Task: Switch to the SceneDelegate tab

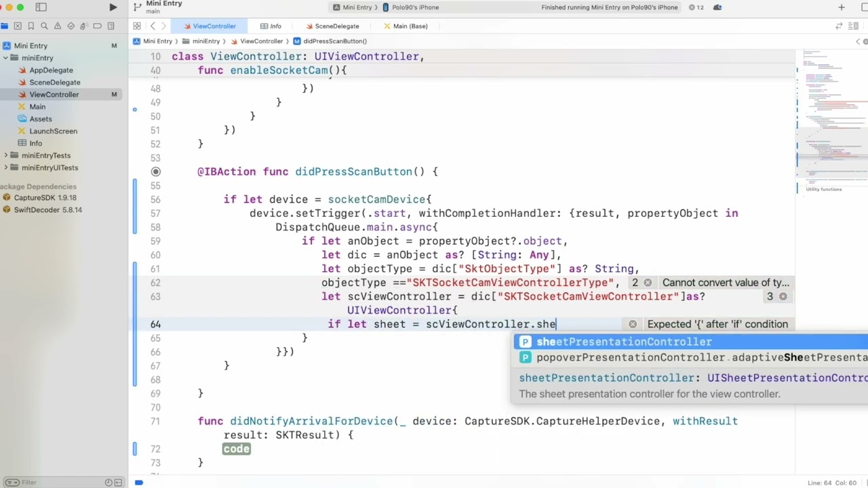Action: (x=332, y=26)
